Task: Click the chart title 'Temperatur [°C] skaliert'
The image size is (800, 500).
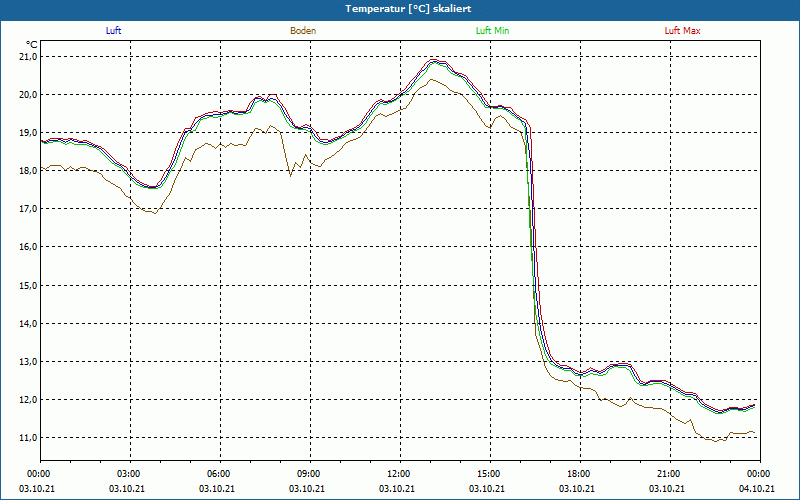Action: click(x=408, y=9)
